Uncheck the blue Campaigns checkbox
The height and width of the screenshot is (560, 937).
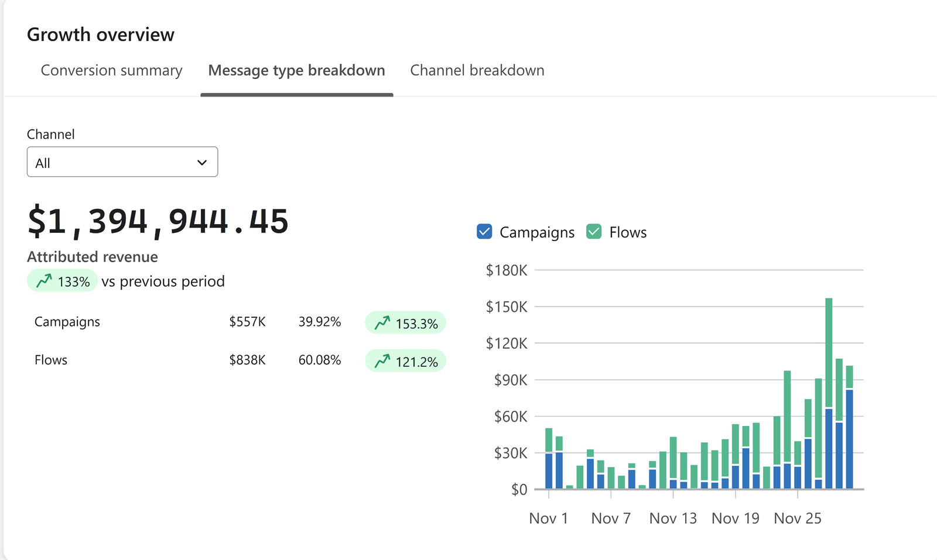[x=484, y=232]
